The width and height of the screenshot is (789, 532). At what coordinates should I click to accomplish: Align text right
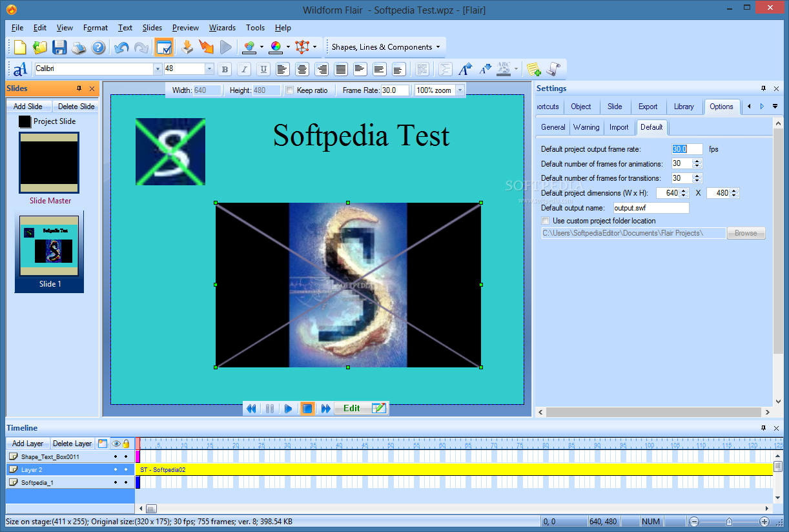click(322, 69)
